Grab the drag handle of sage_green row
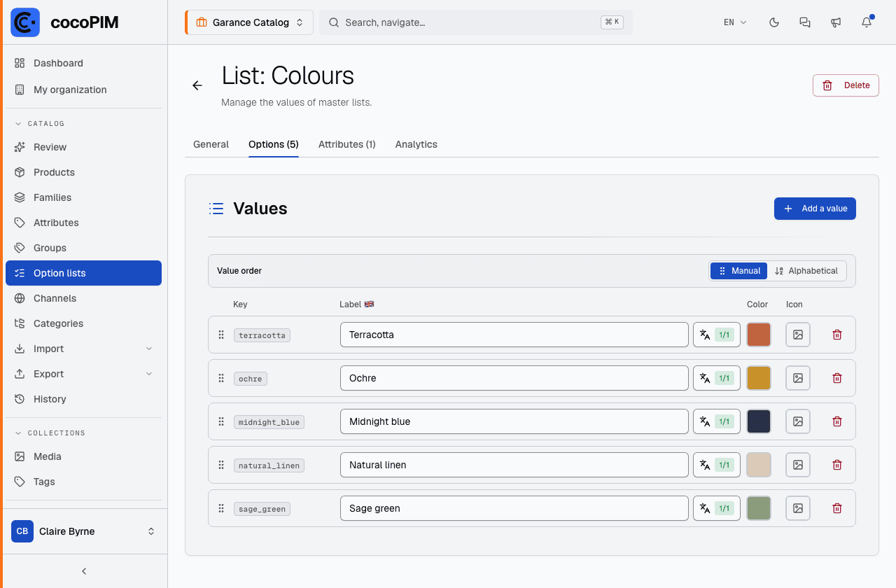This screenshot has width=896, height=588. (221, 508)
